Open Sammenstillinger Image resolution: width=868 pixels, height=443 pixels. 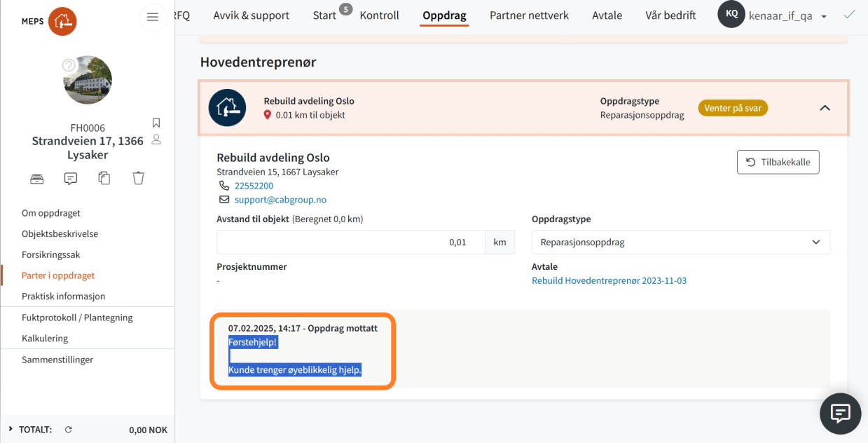(x=57, y=360)
